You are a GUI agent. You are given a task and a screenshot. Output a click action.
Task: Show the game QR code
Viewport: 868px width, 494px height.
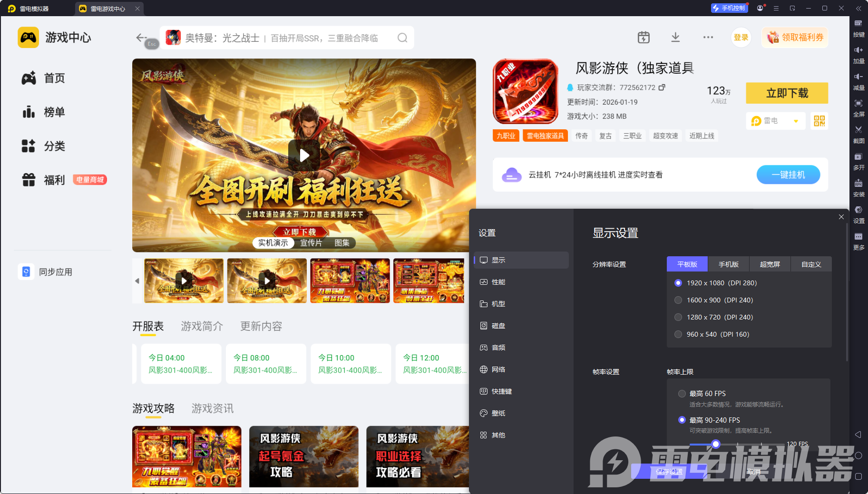819,121
